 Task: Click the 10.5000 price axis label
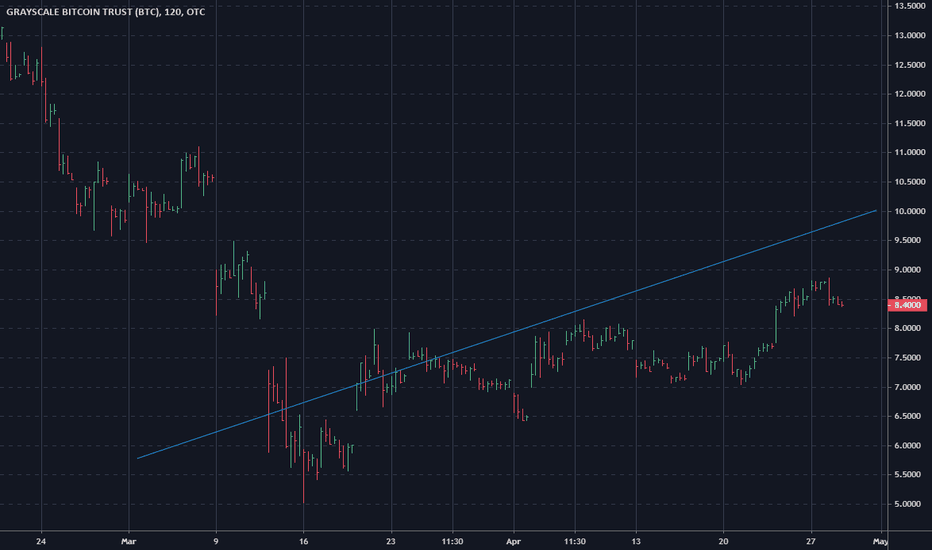coord(910,182)
